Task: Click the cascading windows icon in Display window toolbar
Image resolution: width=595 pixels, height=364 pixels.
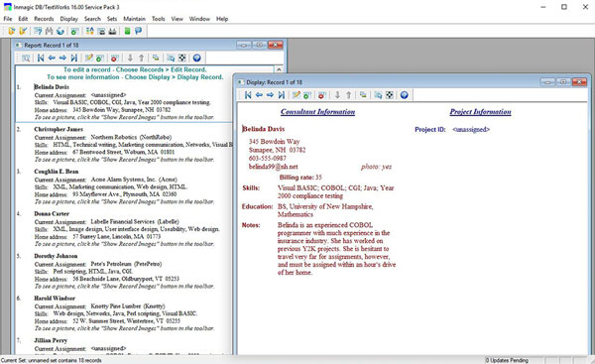Action: pyautogui.click(x=363, y=95)
